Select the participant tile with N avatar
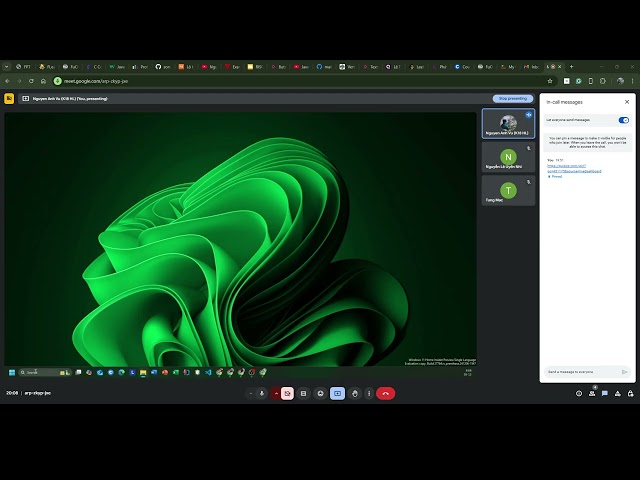Viewport: 640px width, 480px height. 508,157
